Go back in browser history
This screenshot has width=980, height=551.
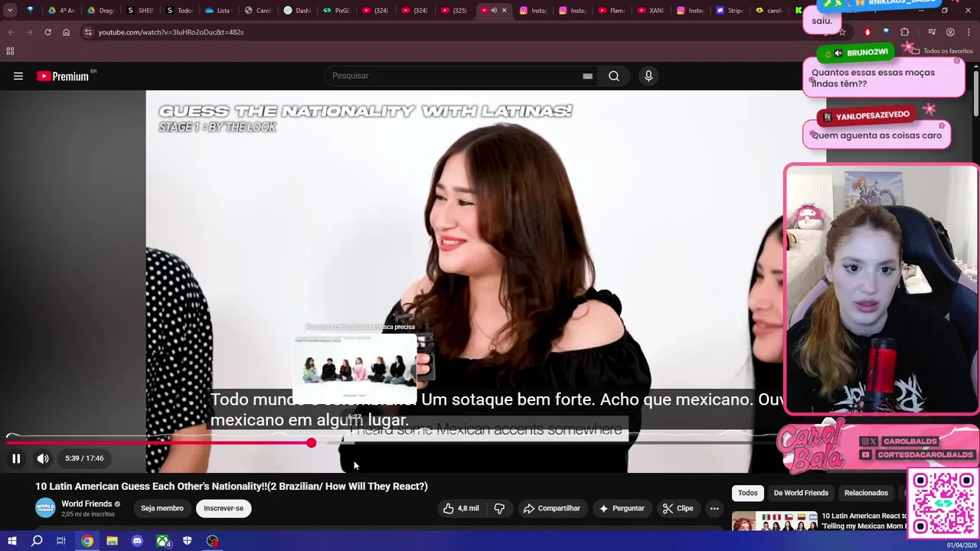coord(11,32)
